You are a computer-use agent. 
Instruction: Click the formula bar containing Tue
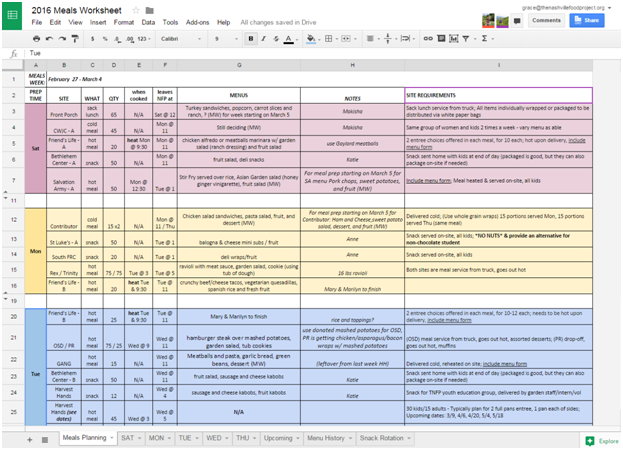(x=322, y=53)
